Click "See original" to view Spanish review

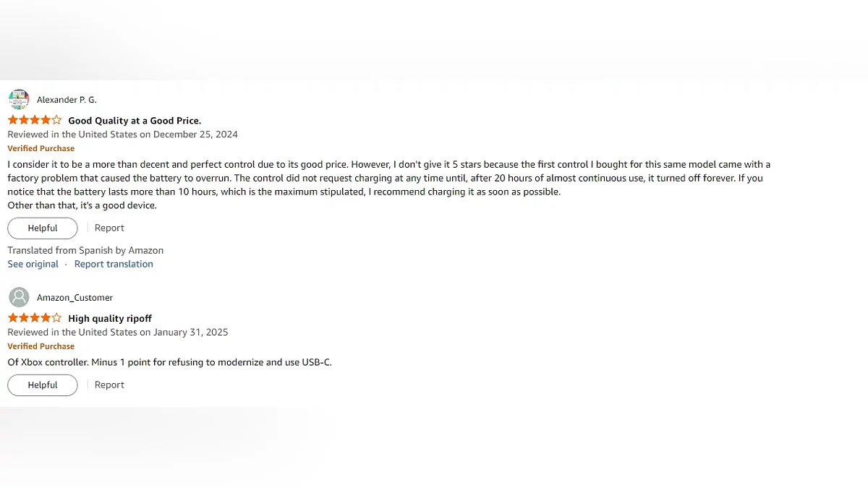point(33,264)
